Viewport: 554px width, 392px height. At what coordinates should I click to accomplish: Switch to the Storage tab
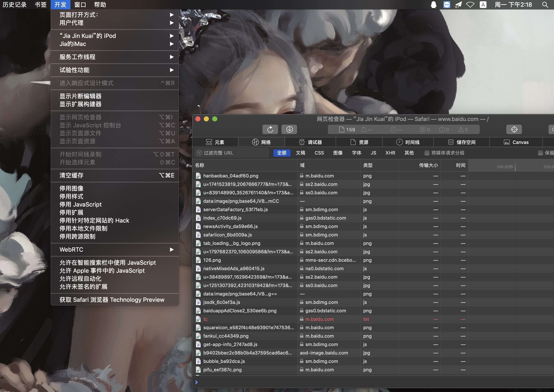461,142
